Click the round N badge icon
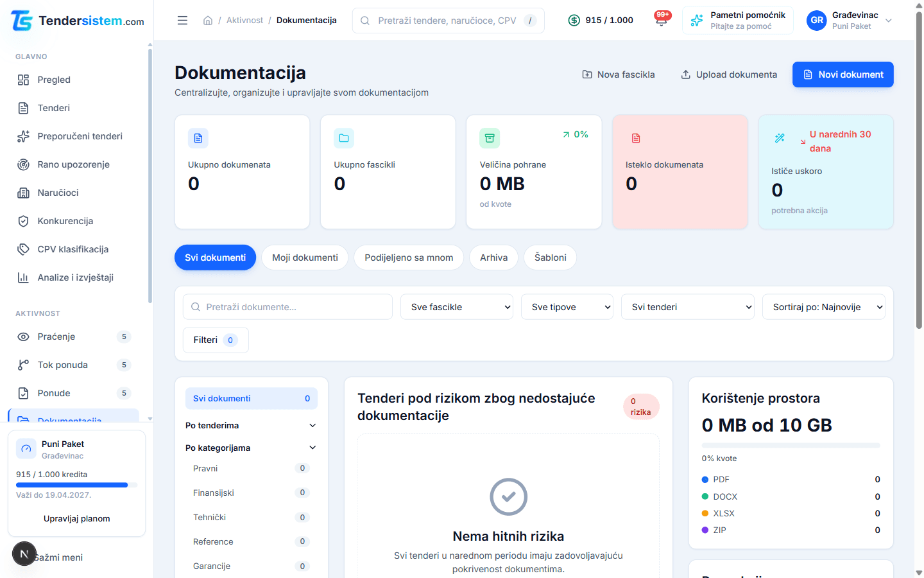This screenshot has width=924, height=578. click(24, 554)
